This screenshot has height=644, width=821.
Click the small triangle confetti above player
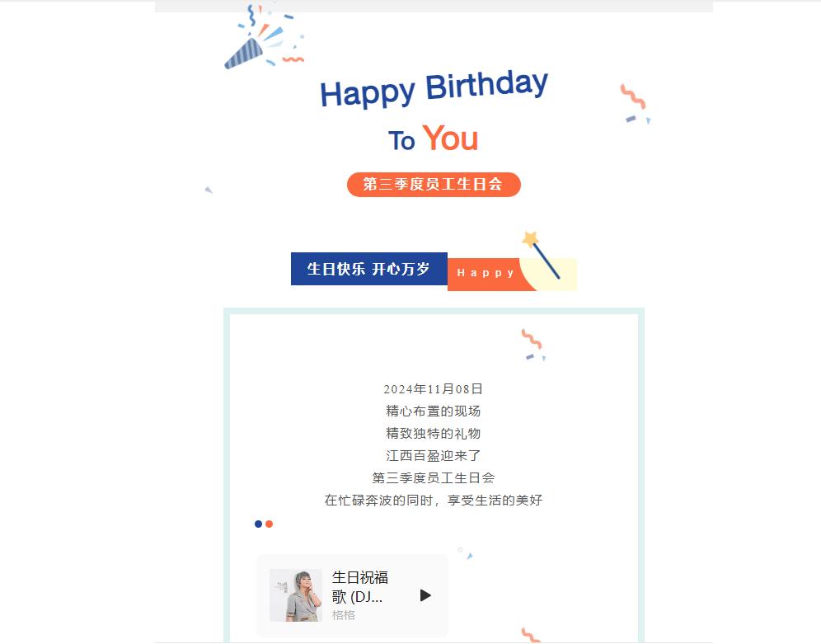point(470,556)
